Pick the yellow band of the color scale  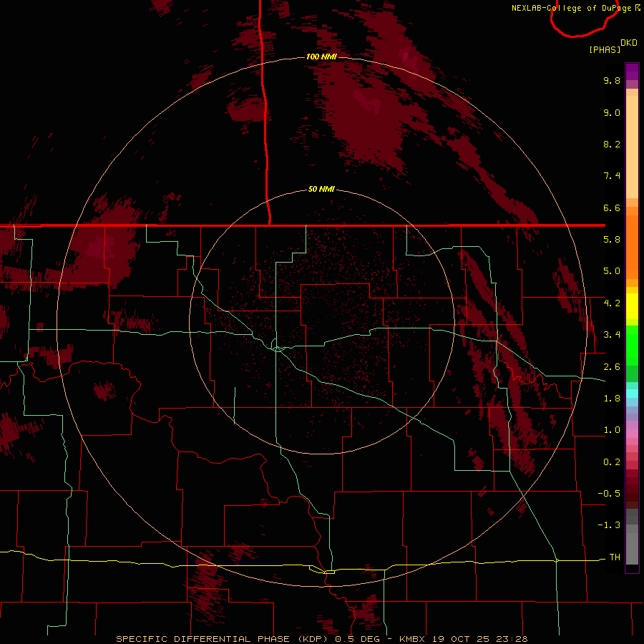pos(632,306)
